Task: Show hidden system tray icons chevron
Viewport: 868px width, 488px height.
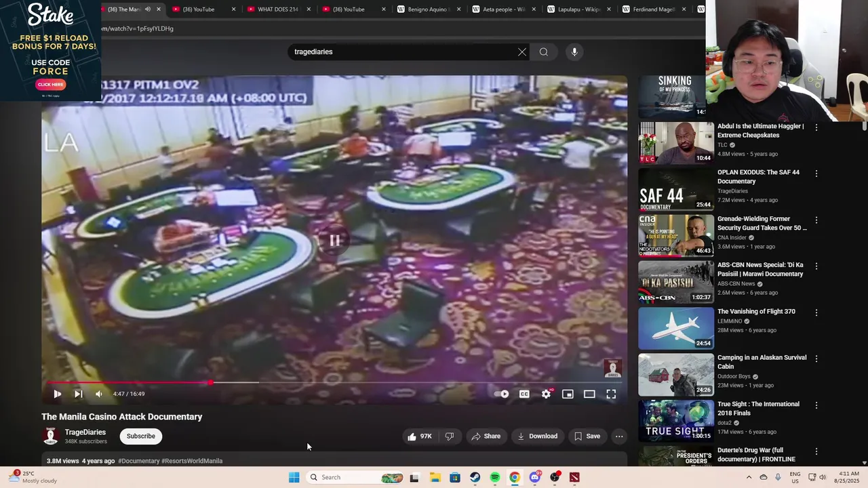Action: pos(749,477)
